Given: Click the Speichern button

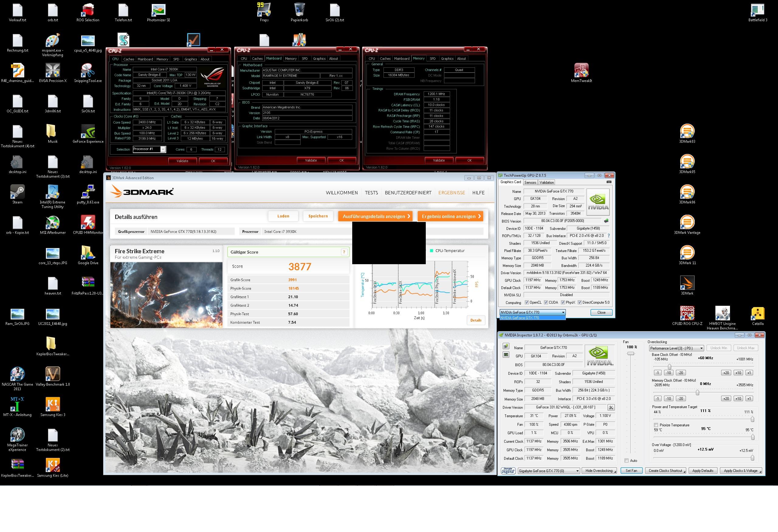Looking at the screenshot, I should tap(318, 216).
